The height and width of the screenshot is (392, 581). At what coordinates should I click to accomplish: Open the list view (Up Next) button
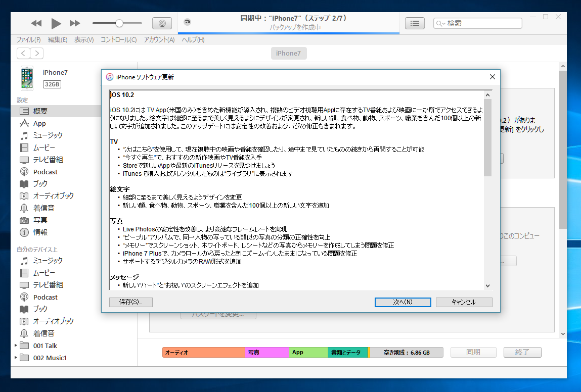(415, 23)
